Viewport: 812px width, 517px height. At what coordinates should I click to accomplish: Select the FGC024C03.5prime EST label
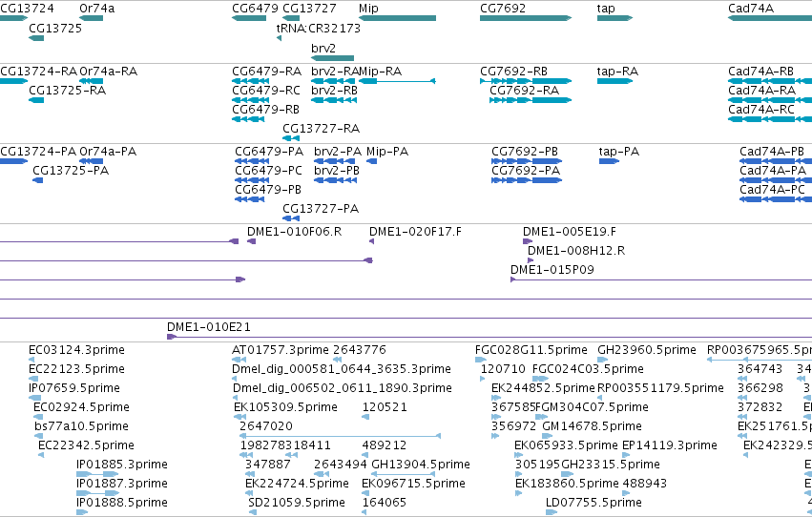pyautogui.click(x=588, y=369)
